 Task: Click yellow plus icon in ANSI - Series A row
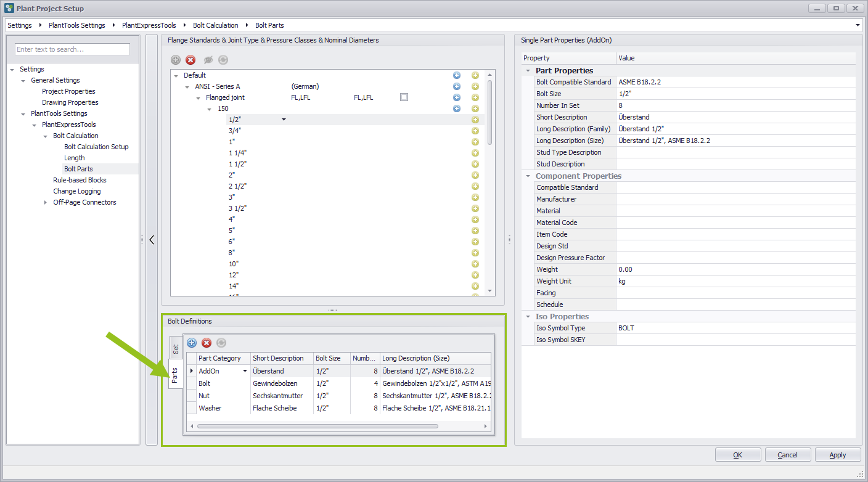[x=475, y=86]
